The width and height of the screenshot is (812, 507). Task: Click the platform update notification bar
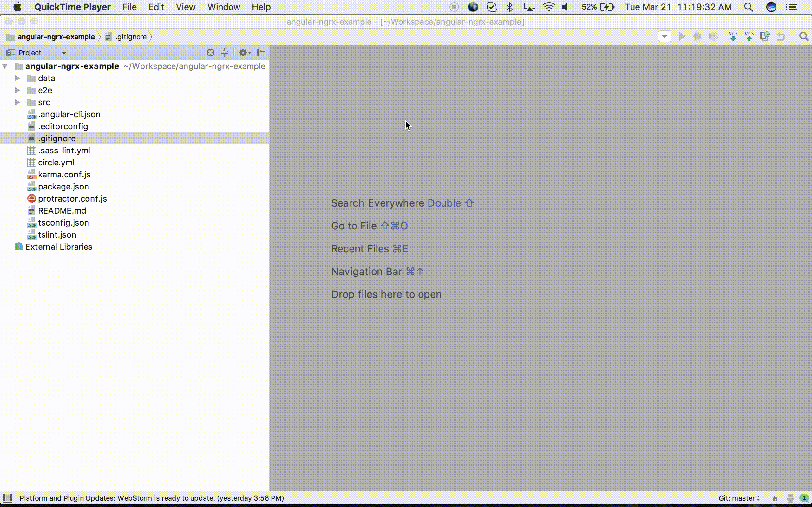151,498
